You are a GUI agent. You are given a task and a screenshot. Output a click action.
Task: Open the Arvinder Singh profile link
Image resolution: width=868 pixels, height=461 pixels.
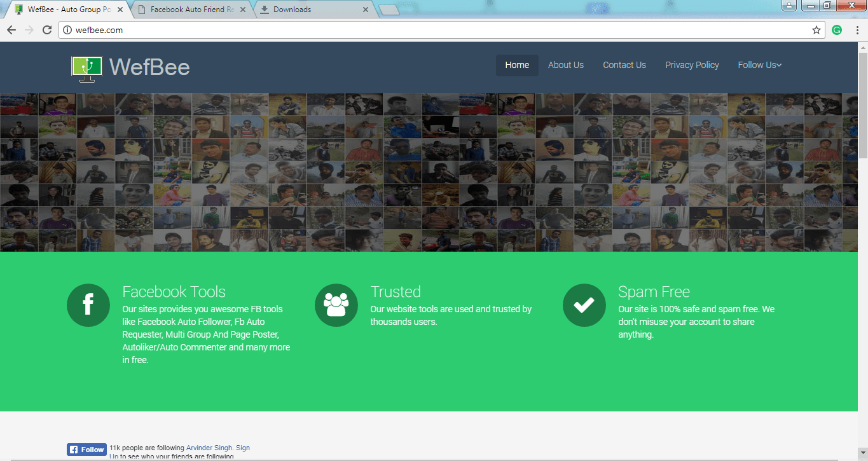pyautogui.click(x=209, y=448)
